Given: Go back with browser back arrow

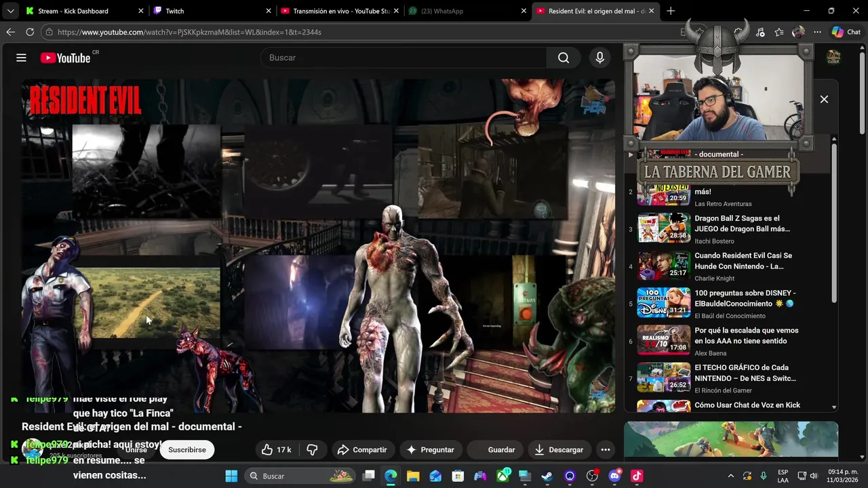Looking at the screenshot, I should point(10,32).
